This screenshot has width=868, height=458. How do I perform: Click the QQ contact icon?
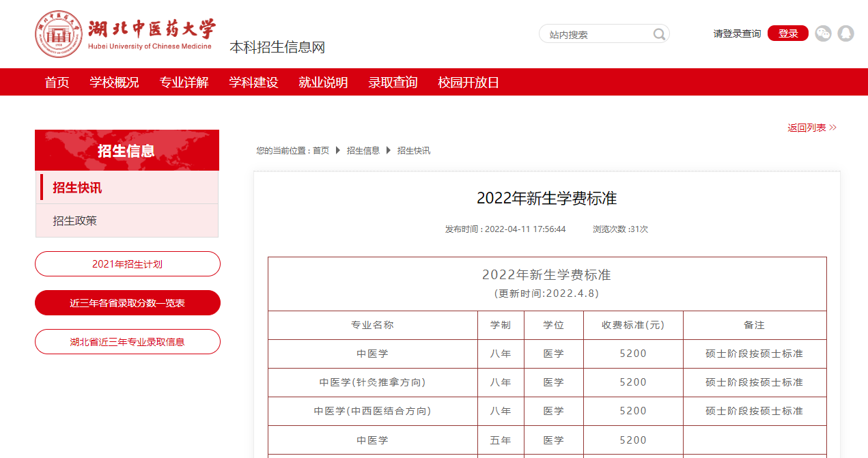[846, 33]
